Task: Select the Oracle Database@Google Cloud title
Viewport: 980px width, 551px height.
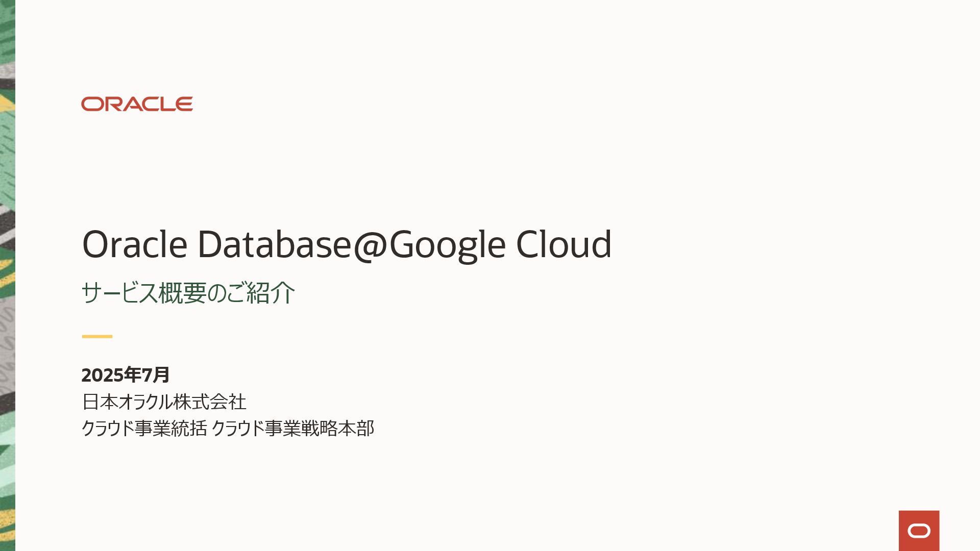Action: pyautogui.click(x=347, y=245)
